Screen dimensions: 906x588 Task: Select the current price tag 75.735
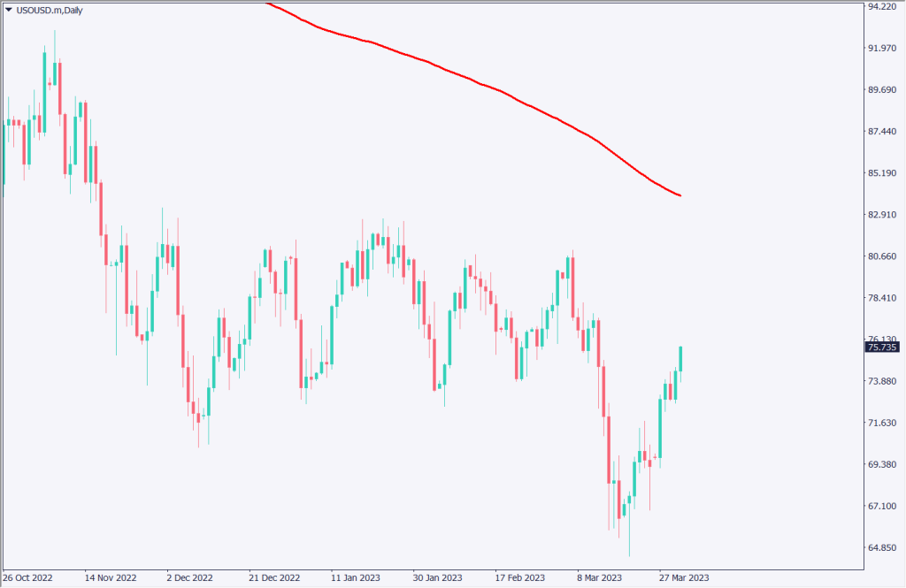[881, 347]
